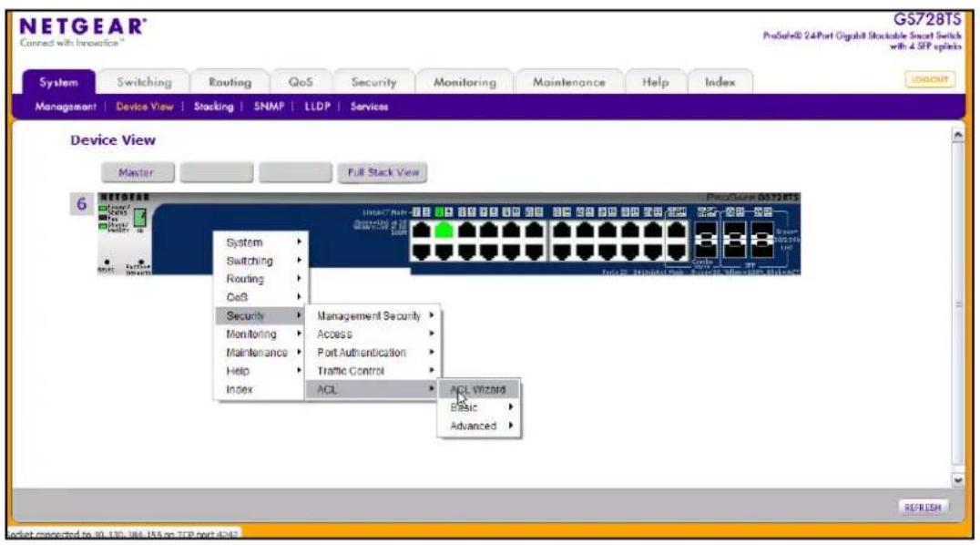Screen dimensions: 980x545
Task: Open the Index top tab
Action: [720, 82]
